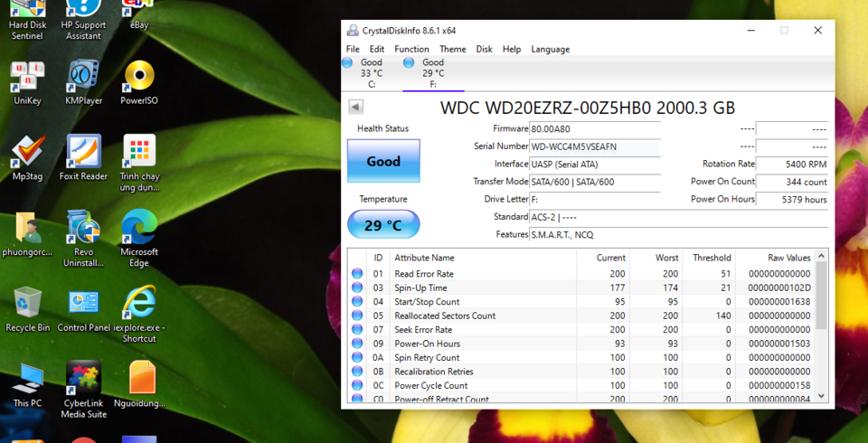Open HP Support Assistant desktop icon
This screenshot has width=868, height=443.
tap(83, 20)
